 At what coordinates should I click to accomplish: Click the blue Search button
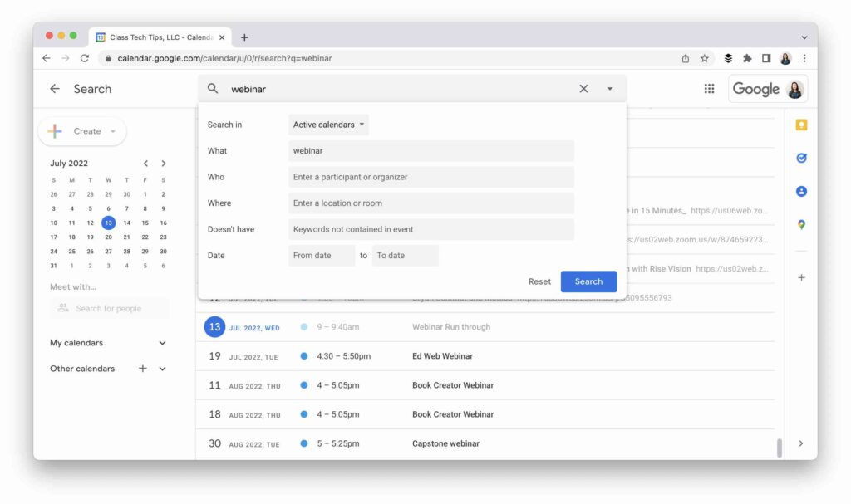588,281
